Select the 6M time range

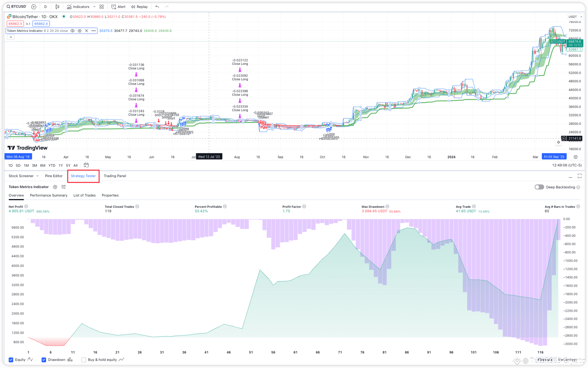pyautogui.click(x=43, y=165)
